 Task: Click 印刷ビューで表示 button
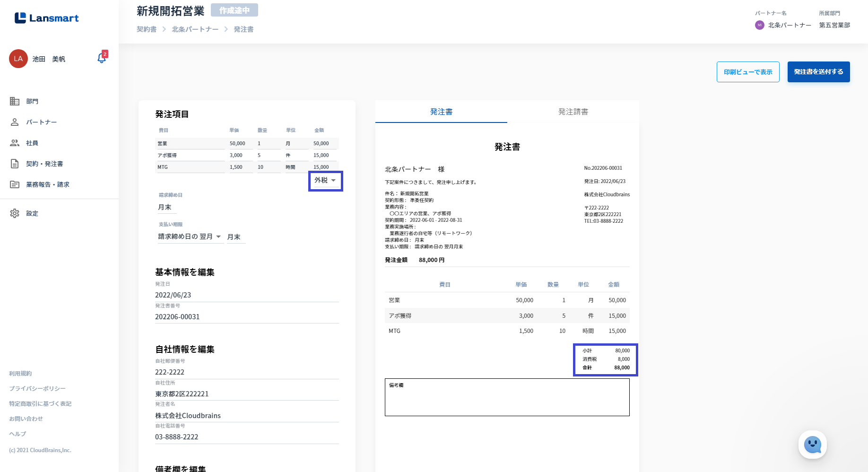748,72
